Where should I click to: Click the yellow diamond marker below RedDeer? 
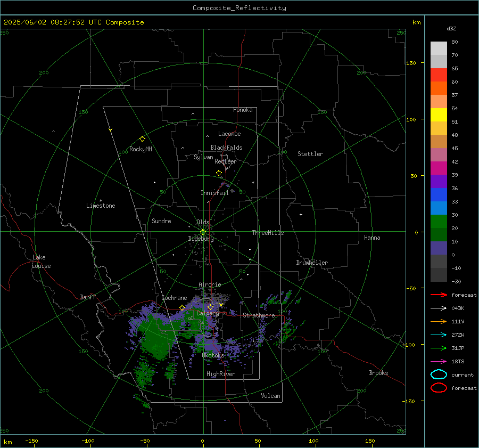(x=219, y=173)
